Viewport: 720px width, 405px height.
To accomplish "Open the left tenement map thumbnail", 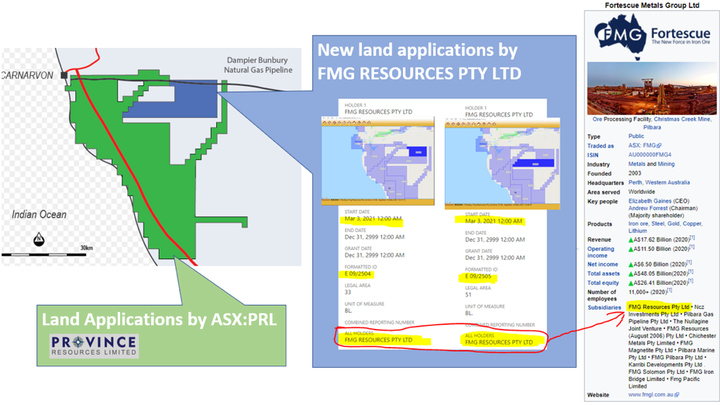I will point(374,148).
